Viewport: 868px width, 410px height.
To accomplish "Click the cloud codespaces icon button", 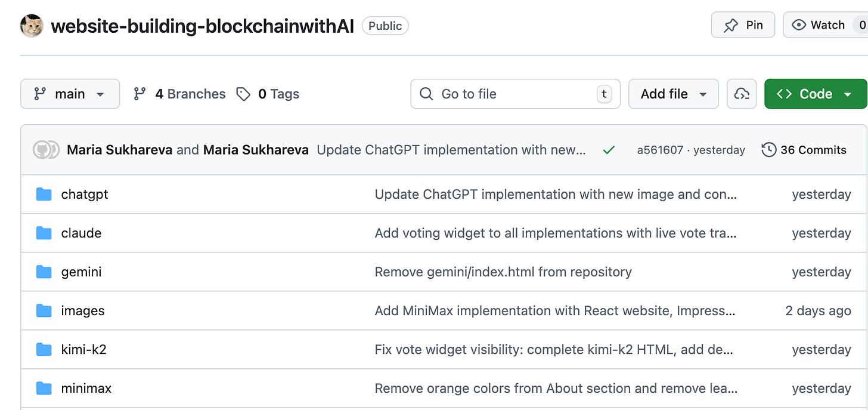I will coord(742,94).
